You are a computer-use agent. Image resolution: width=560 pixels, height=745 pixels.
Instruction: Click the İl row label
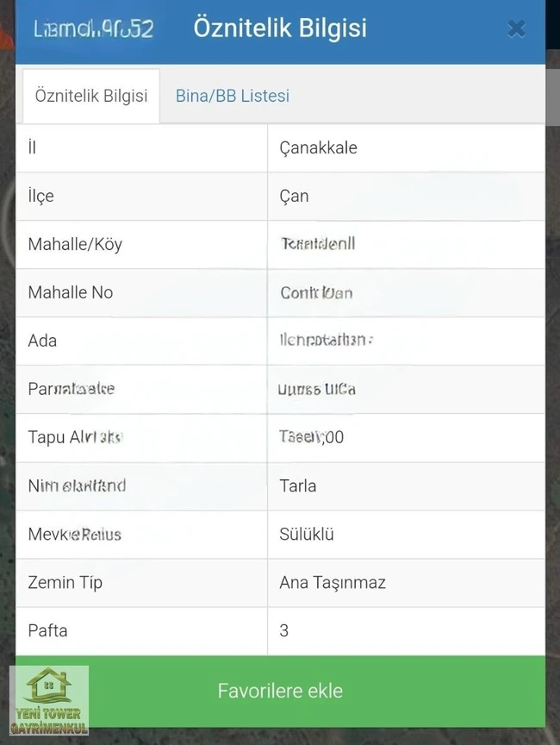pyautogui.click(x=32, y=147)
